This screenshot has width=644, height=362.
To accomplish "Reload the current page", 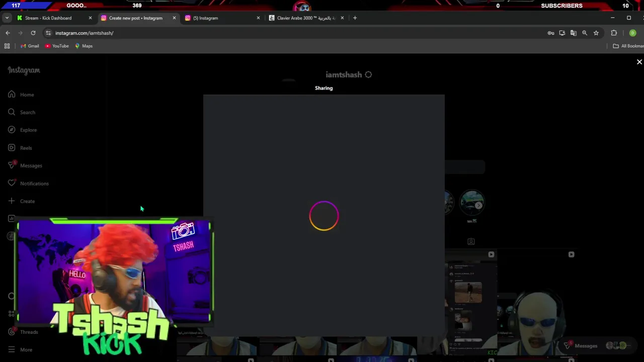I will pos(33,33).
